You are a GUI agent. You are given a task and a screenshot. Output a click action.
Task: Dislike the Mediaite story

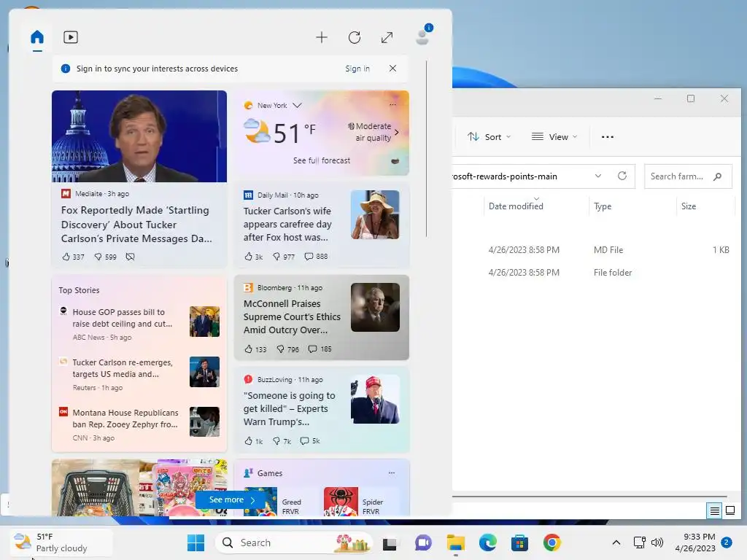tap(105, 257)
